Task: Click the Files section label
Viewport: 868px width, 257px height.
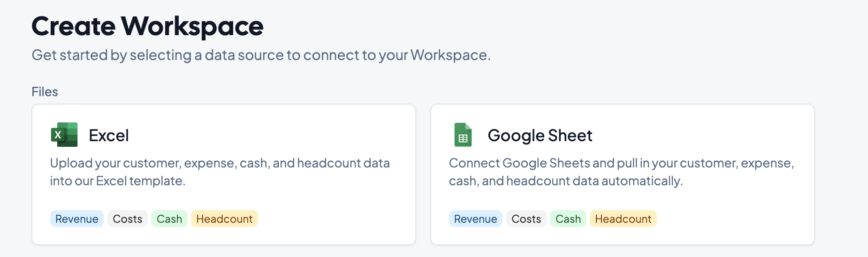Action: point(45,92)
